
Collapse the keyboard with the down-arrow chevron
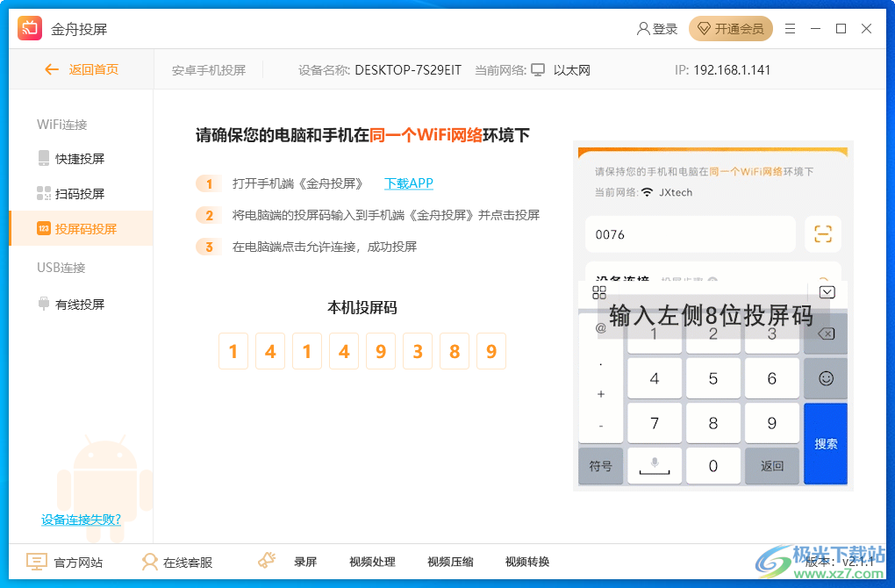pos(825,291)
